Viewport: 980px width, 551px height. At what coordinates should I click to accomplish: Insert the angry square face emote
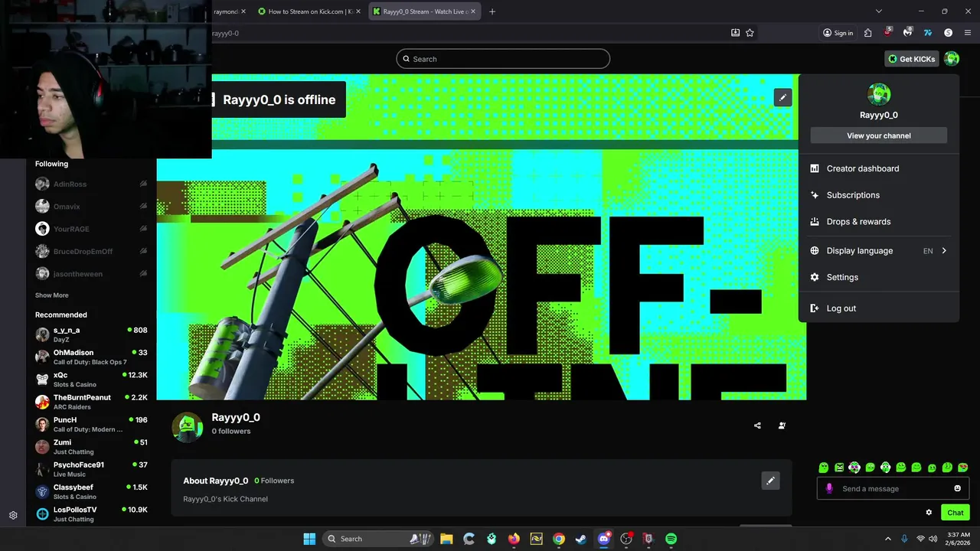[839, 468]
